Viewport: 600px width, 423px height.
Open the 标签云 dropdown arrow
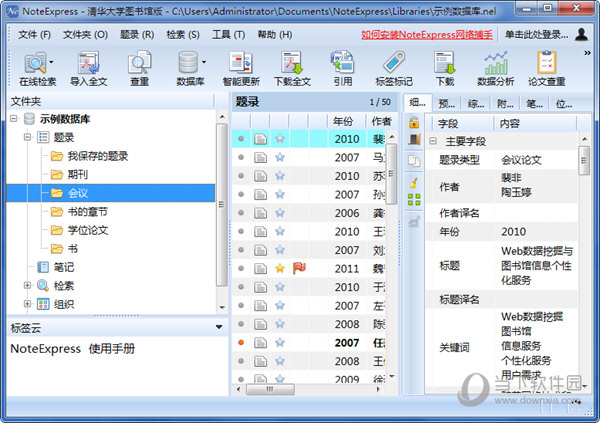(219, 327)
